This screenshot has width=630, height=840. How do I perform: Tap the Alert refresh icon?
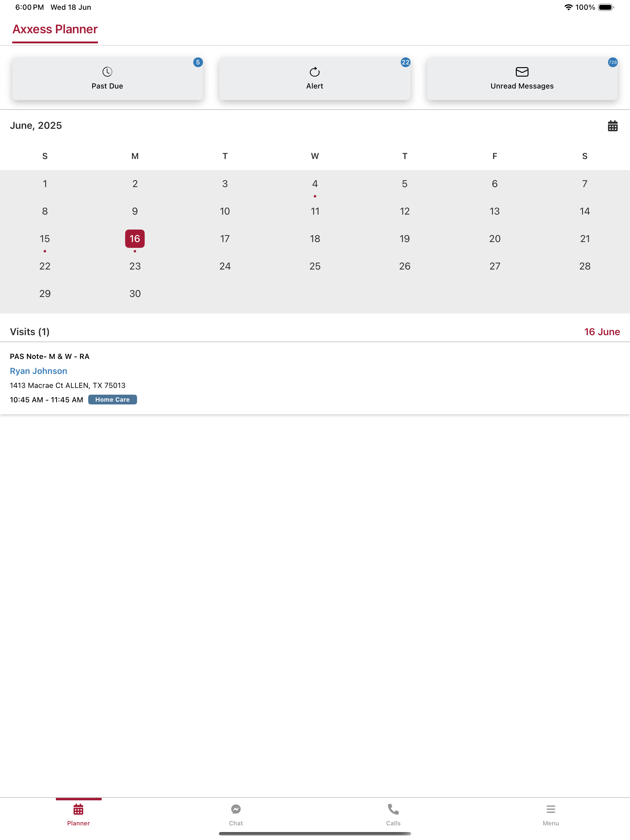[315, 71]
